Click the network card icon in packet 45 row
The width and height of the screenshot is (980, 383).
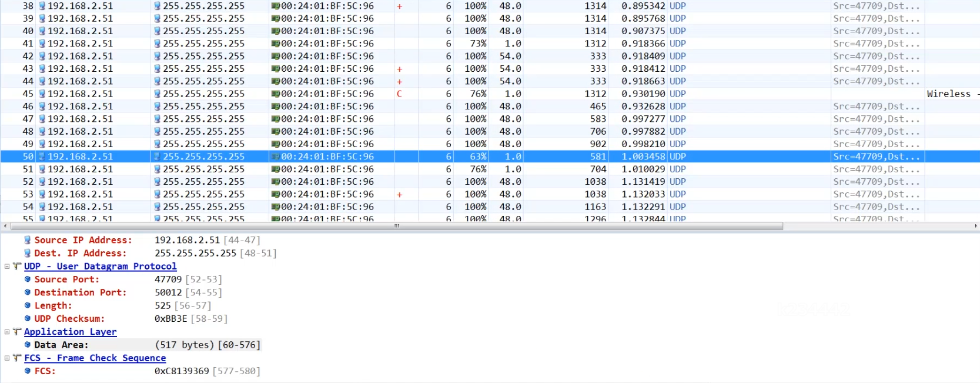click(275, 94)
